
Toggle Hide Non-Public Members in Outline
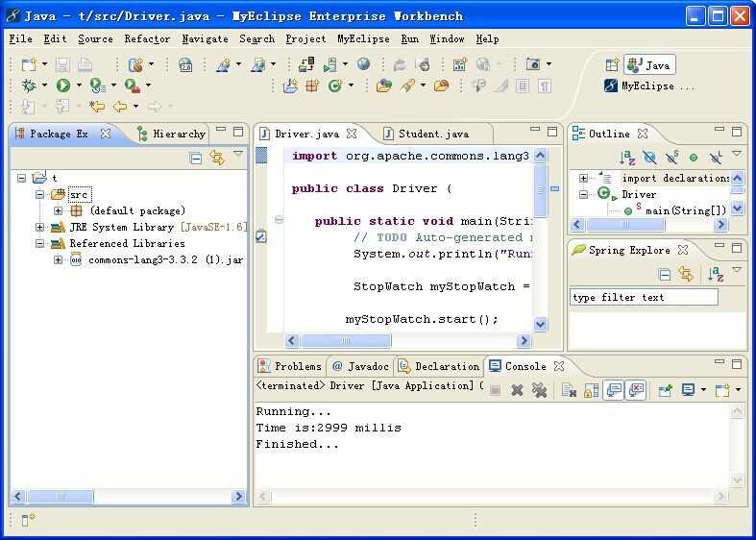(x=694, y=158)
